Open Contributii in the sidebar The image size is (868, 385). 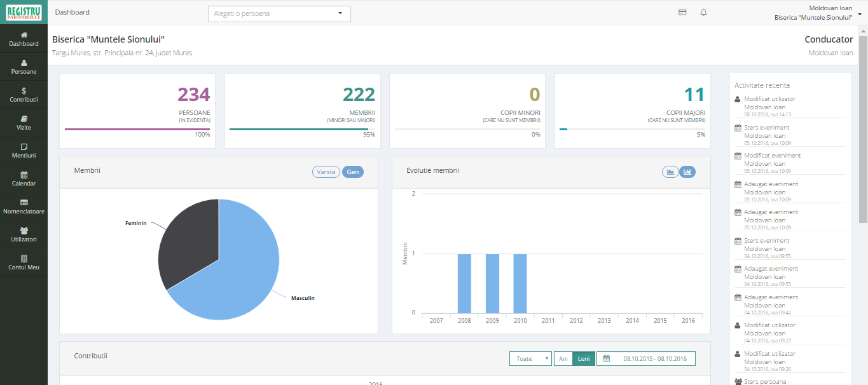point(24,95)
